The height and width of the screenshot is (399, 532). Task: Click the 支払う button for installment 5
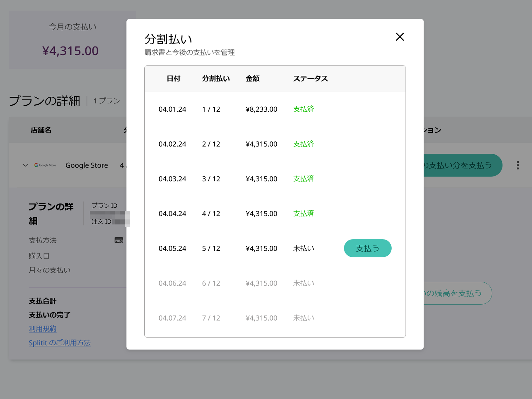pyautogui.click(x=367, y=248)
